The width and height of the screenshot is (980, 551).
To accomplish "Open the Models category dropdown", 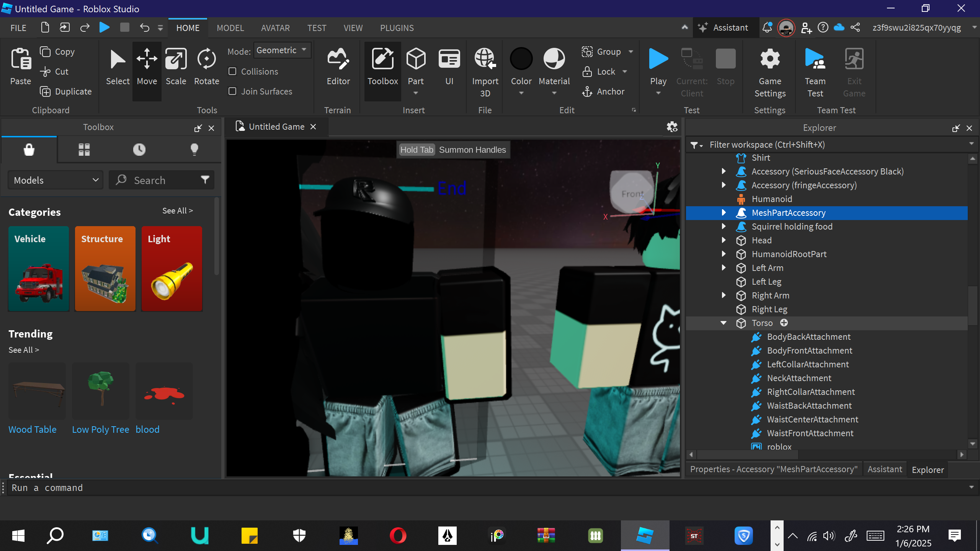I will 56,180.
